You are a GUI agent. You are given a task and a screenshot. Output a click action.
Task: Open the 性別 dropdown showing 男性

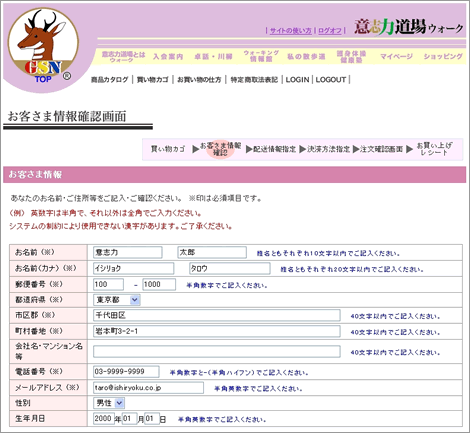(109, 403)
